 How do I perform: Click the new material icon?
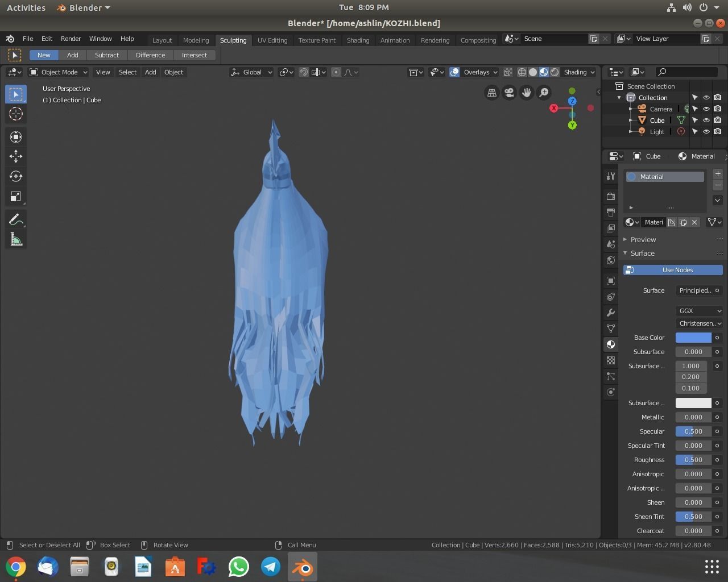click(x=683, y=222)
